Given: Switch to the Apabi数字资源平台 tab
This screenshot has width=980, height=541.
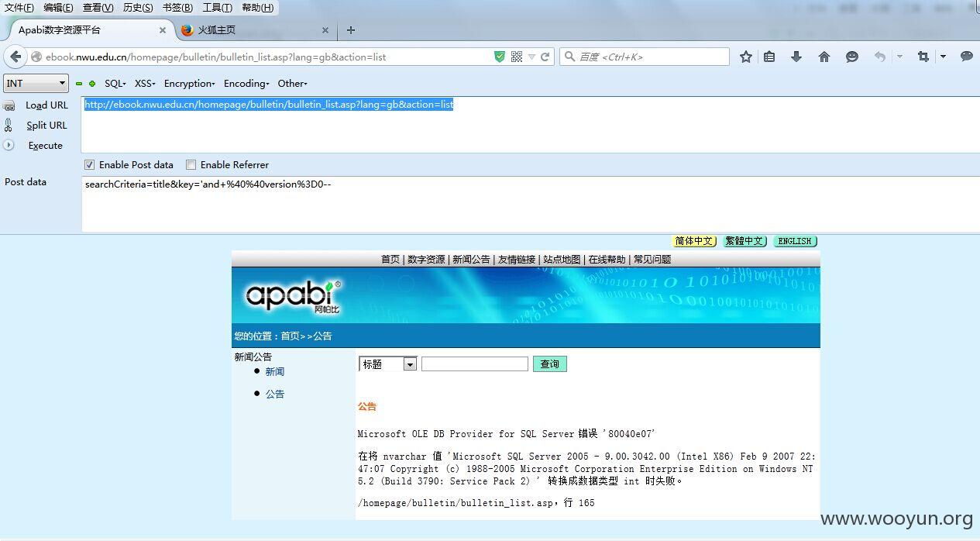Looking at the screenshot, I should pos(90,30).
